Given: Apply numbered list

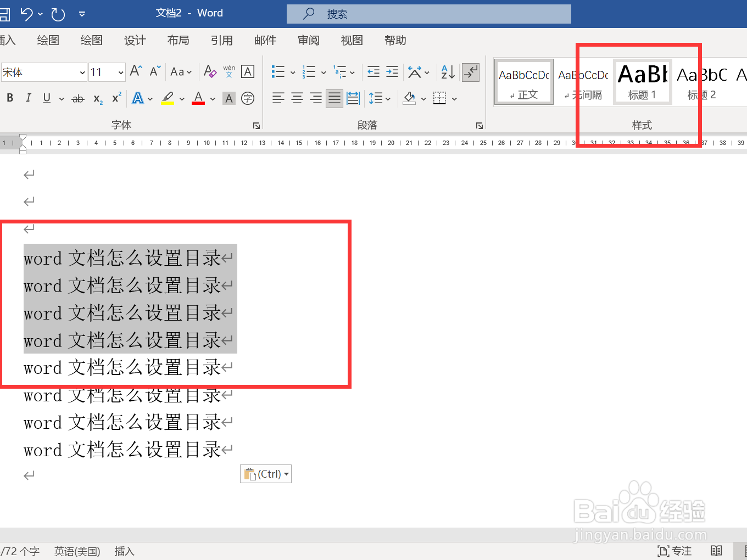Looking at the screenshot, I should (309, 71).
